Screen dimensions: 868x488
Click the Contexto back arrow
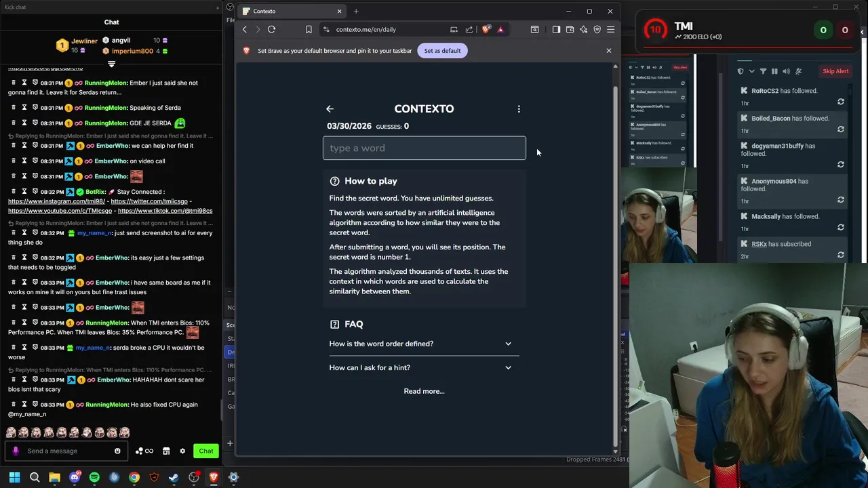coord(330,108)
